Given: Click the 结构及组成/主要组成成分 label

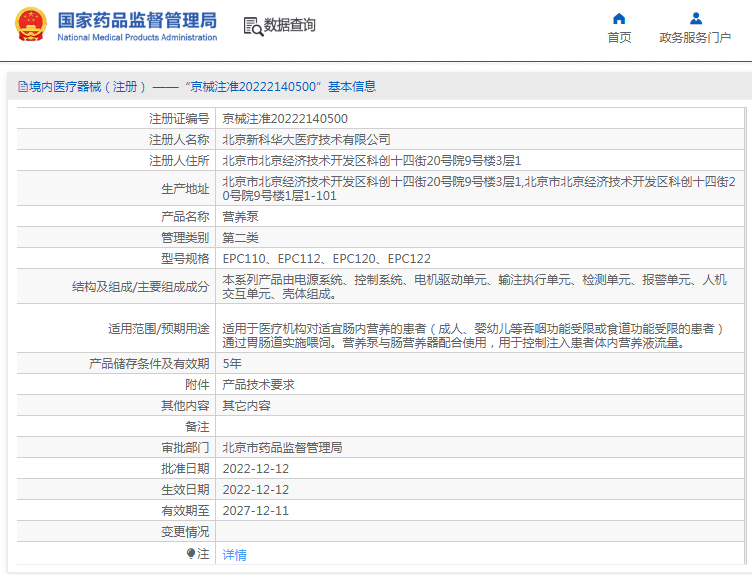Looking at the screenshot, I should click(x=141, y=286).
